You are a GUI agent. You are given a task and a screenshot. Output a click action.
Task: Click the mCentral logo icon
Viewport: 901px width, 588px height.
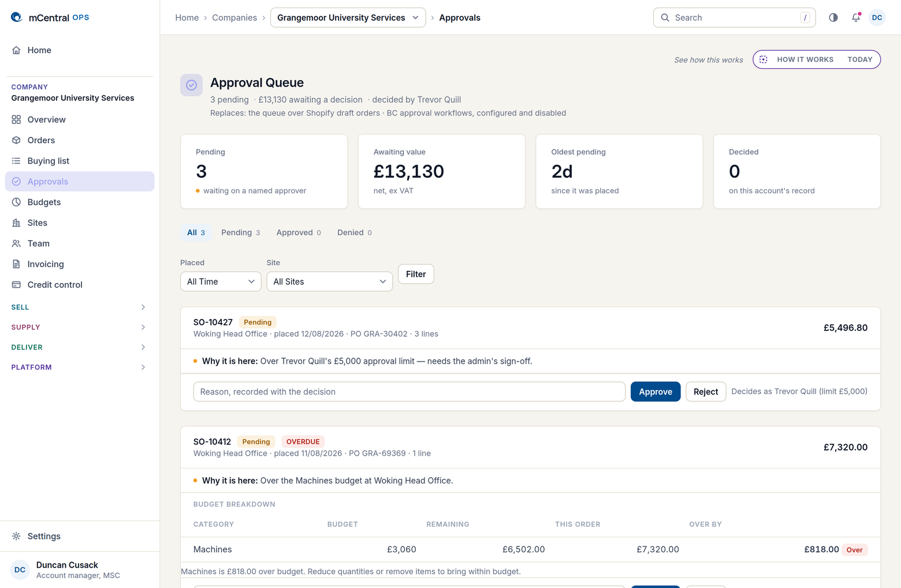(x=17, y=17)
